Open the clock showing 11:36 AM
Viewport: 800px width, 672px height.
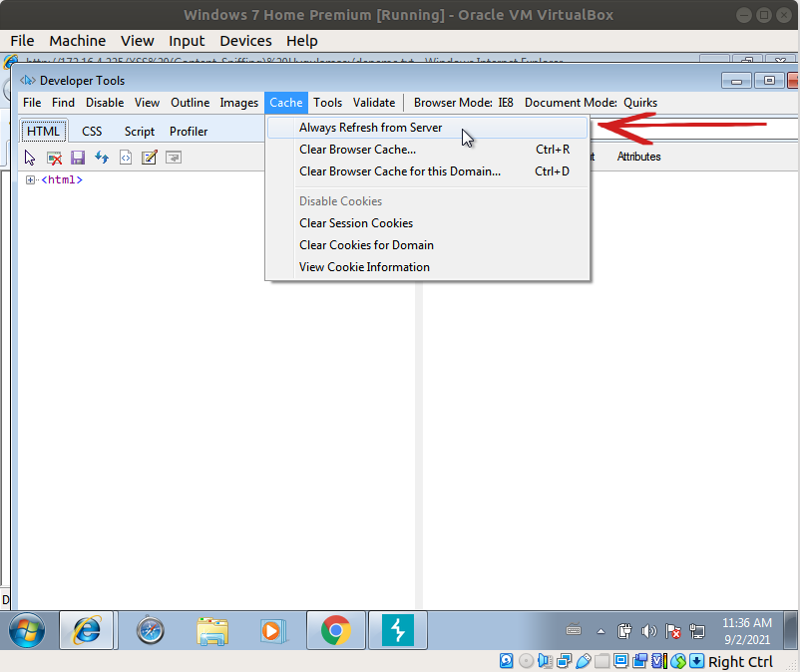pos(747,631)
